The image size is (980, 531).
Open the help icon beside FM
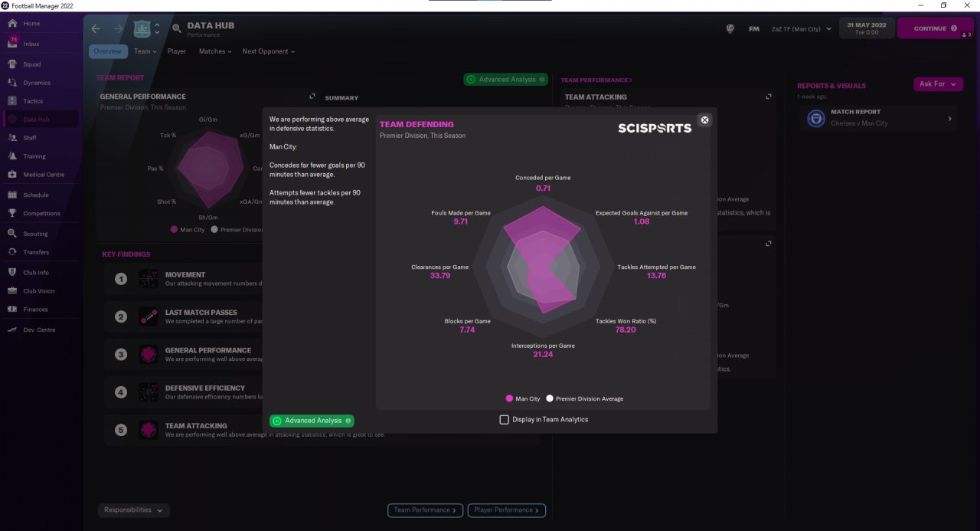[x=731, y=29]
